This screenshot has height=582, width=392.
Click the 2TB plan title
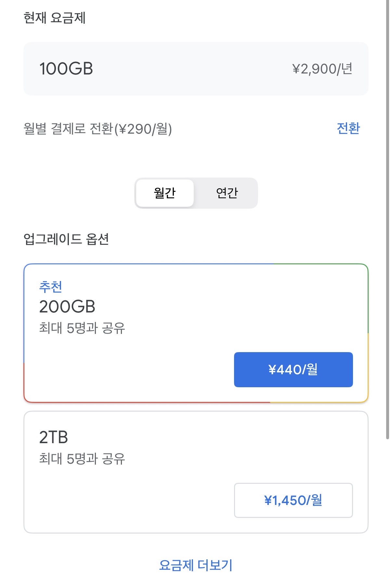tap(54, 437)
